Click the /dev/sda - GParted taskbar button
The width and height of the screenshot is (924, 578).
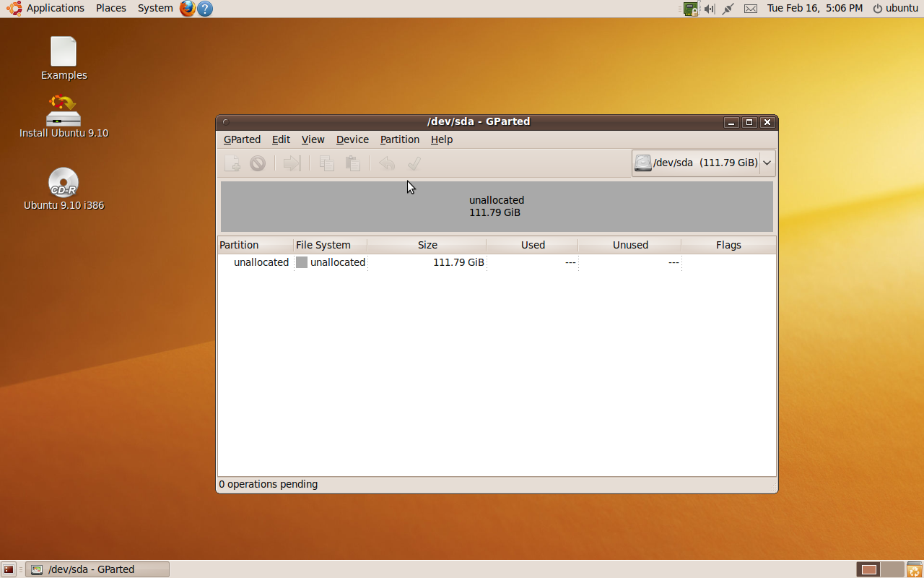pos(97,569)
